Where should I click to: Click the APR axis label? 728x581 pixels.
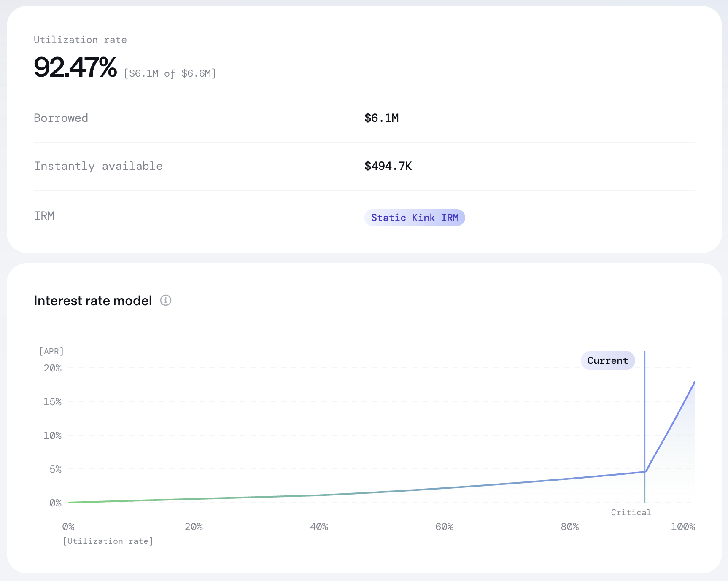click(x=51, y=351)
